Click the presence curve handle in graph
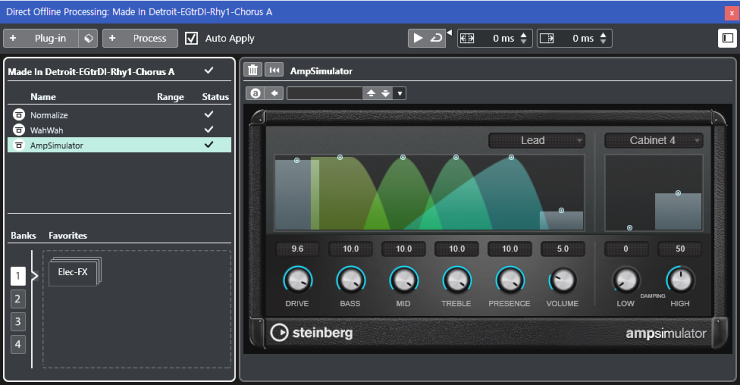The image size is (740, 385). (511, 157)
